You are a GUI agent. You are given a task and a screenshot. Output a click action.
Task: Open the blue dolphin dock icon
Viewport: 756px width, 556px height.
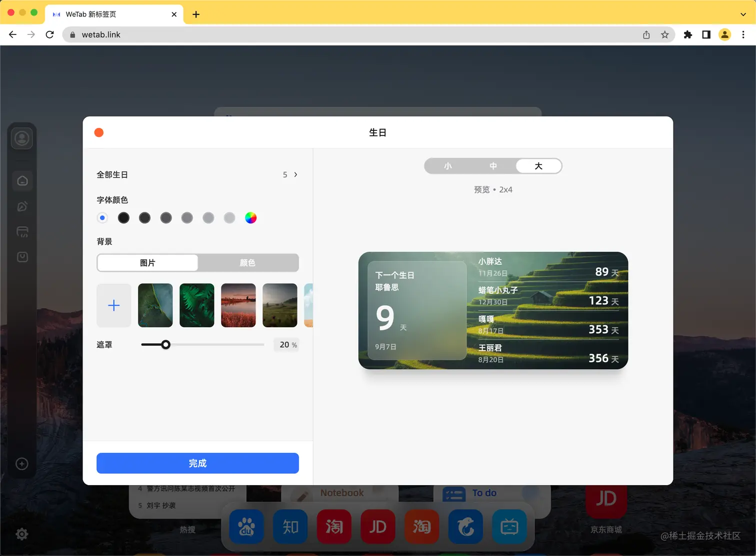[x=465, y=527]
